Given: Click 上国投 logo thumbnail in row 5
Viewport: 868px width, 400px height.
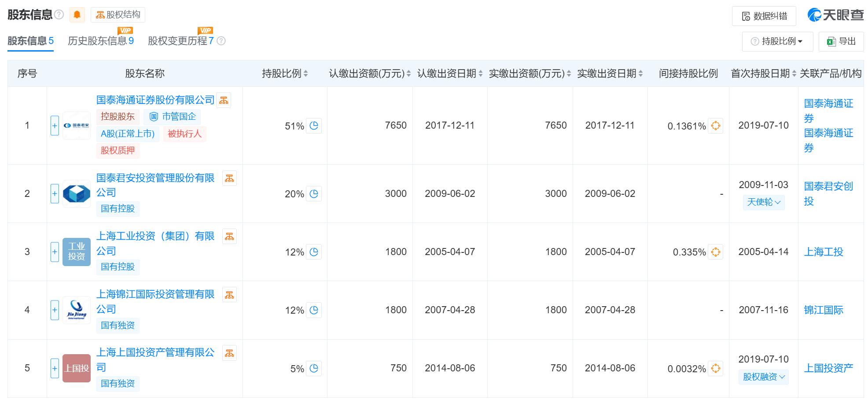Looking at the screenshot, I should pos(77,368).
